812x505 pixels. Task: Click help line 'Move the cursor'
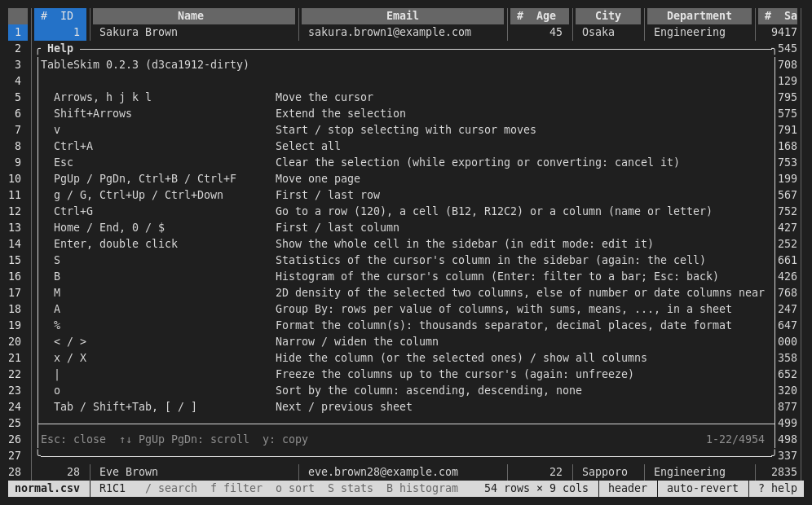pyautogui.click(x=324, y=97)
